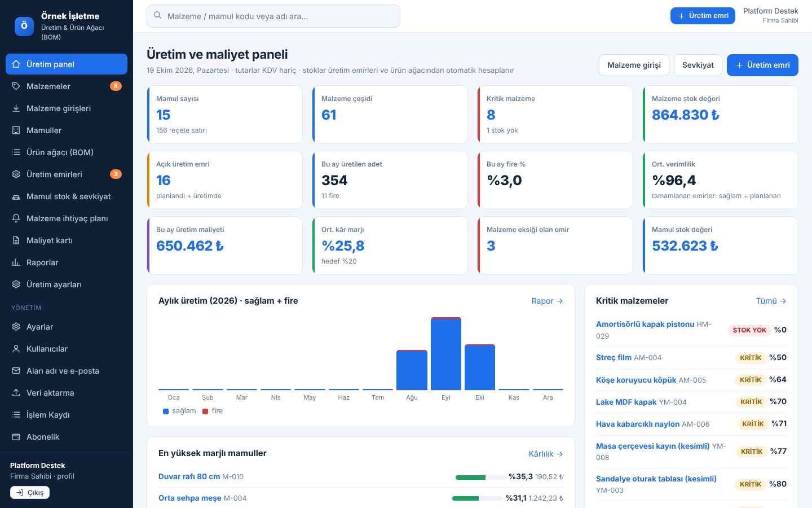The width and height of the screenshot is (812, 508).
Task: Click the search magnifier icon
Action: click(157, 16)
